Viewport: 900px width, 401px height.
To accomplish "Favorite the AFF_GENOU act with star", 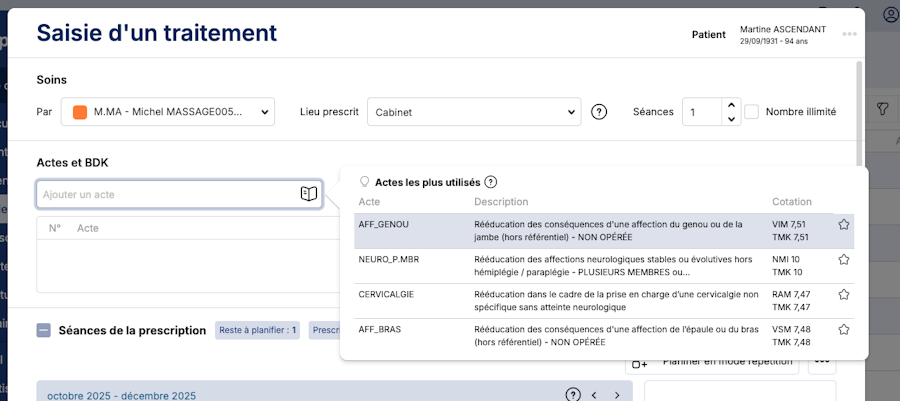I will click(x=844, y=225).
